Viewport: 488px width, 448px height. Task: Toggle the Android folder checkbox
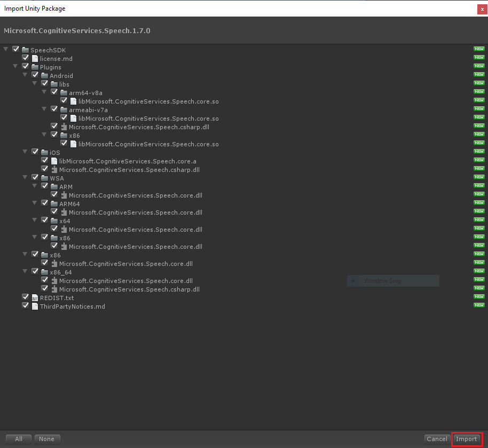35,75
